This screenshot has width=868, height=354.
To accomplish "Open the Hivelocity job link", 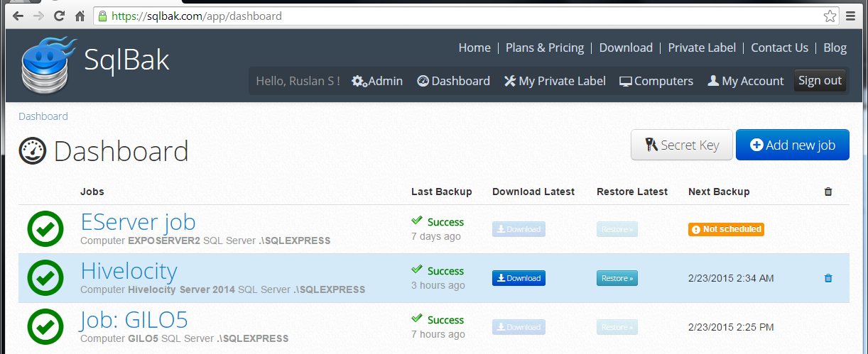I will 129,271.
